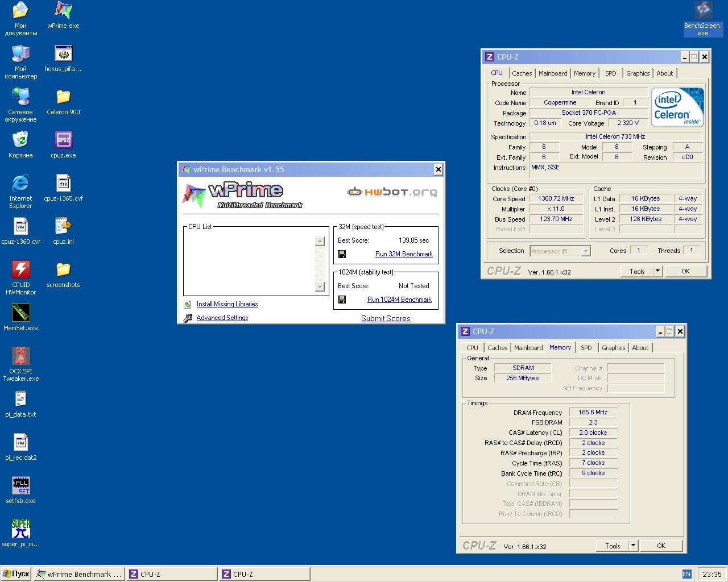Image resolution: width=728 pixels, height=582 pixels.
Task: Expand Tools arrow in upper CPU-Z window
Action: [657, 271]
